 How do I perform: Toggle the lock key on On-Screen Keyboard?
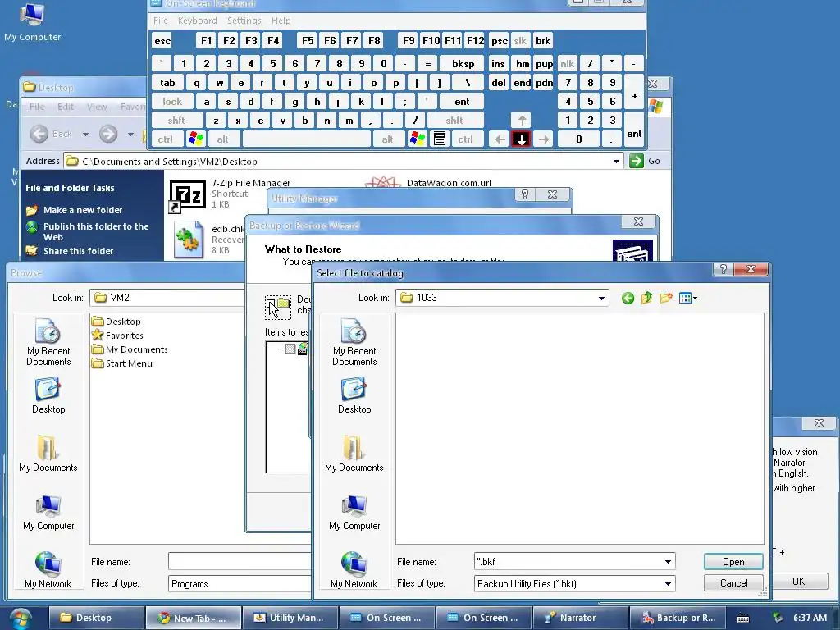[172, 101]
